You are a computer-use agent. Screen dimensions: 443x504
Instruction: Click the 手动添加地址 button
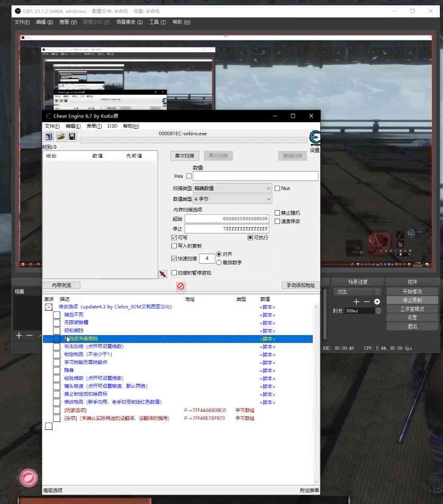coord(301,285)
